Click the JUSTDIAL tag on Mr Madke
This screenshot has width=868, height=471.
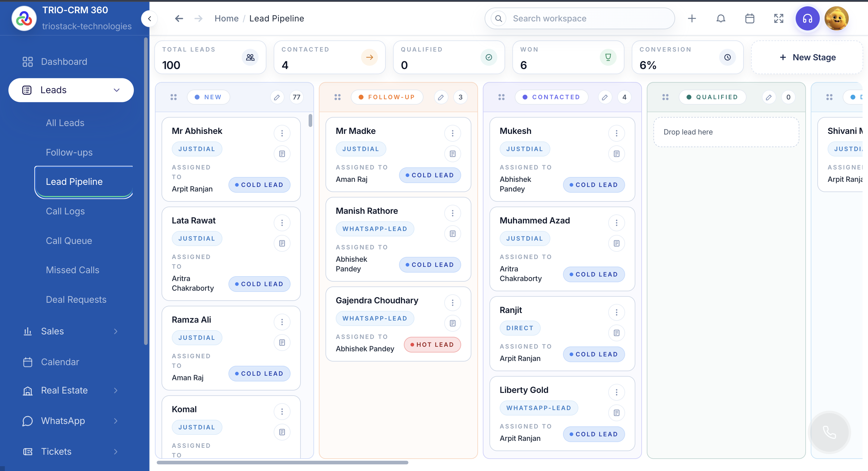tap(361, 149)
